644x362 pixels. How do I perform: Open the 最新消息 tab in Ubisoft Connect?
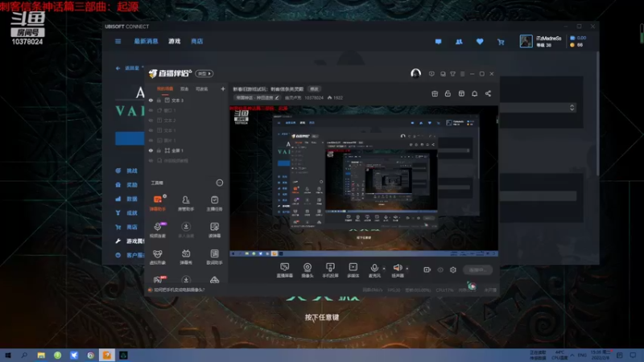tap(146, 42)
